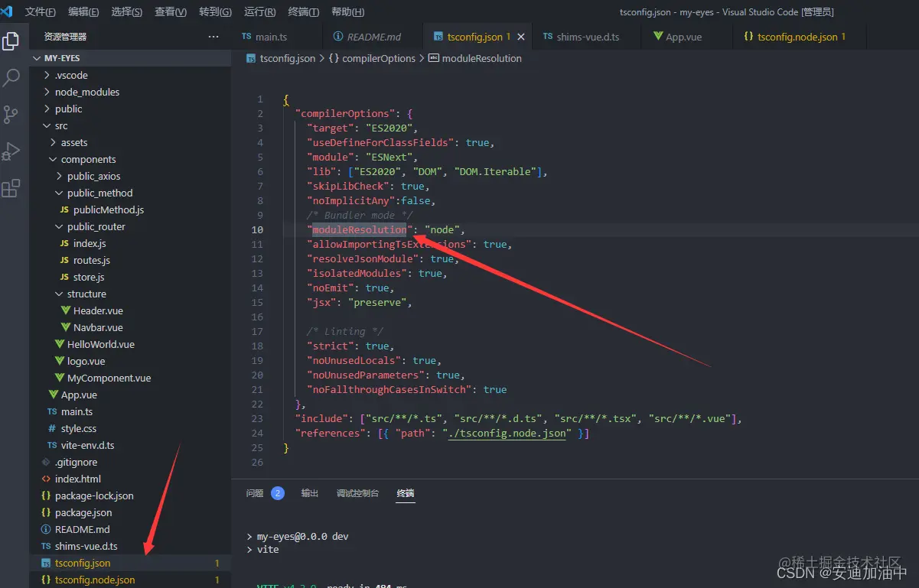The height and width of the screenshot is (588, 919).
Task: Open Navbar.vue in explorer
Action: pyautogui.click(x=130, y=327)
